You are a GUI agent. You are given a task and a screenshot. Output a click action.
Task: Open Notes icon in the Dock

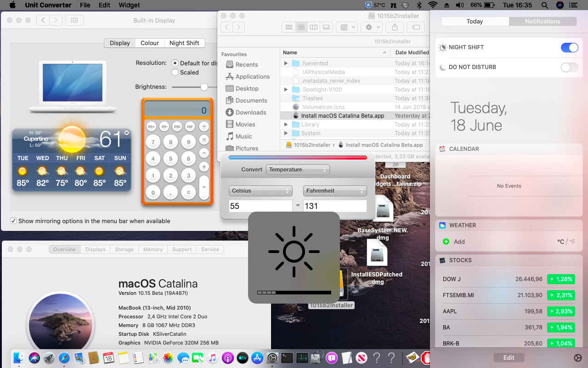123,357
